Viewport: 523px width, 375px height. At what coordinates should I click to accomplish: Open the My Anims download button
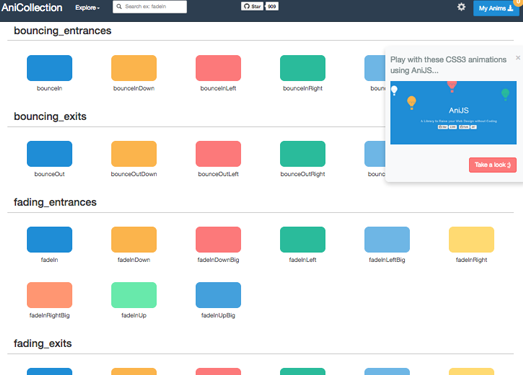coord(496,8)
